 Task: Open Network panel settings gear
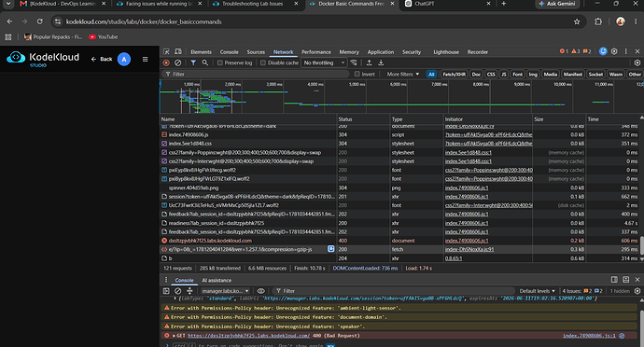(637, 62)
